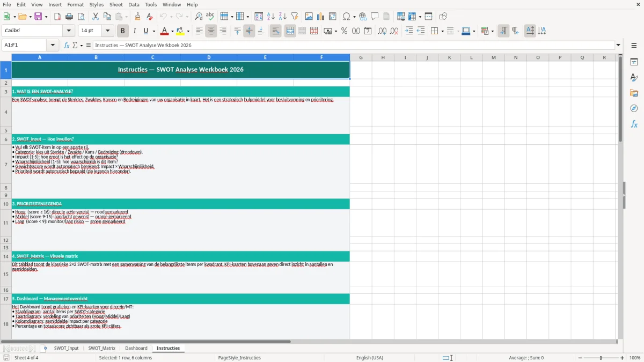Toggle Center Horizontally alignment
Screen dimensions: 644x362
(211, 31)
